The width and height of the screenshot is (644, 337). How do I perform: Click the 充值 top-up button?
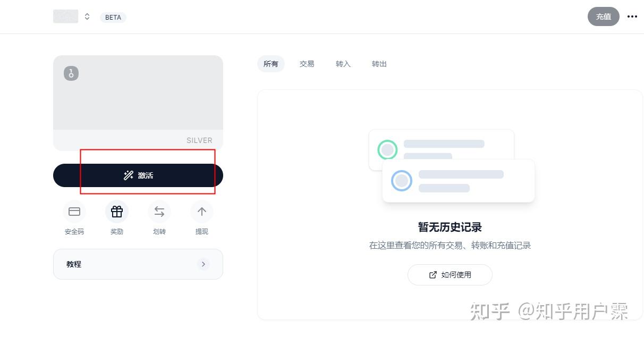[604, 16]
